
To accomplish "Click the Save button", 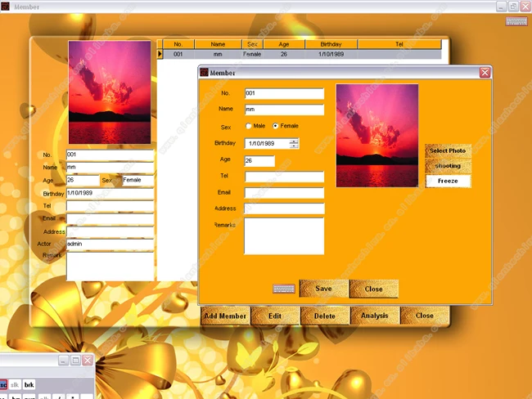I will pyautogui.click(x=323, y=289).
